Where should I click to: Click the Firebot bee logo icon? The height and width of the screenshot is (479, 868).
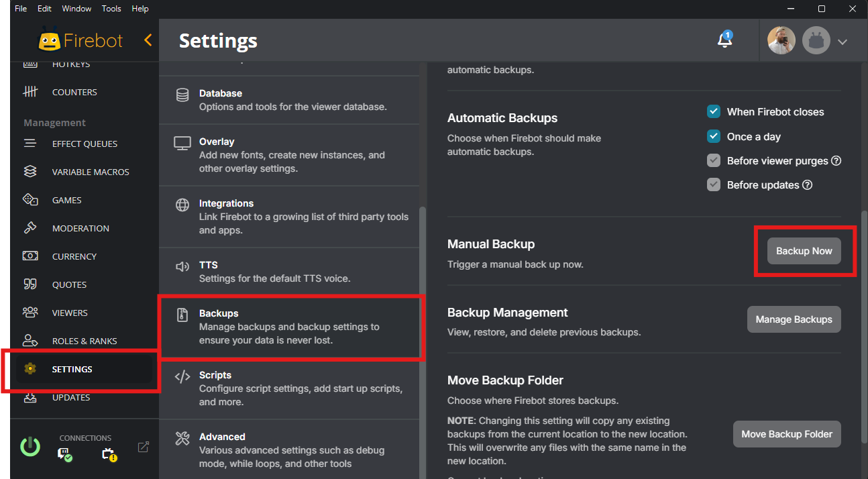49,41
